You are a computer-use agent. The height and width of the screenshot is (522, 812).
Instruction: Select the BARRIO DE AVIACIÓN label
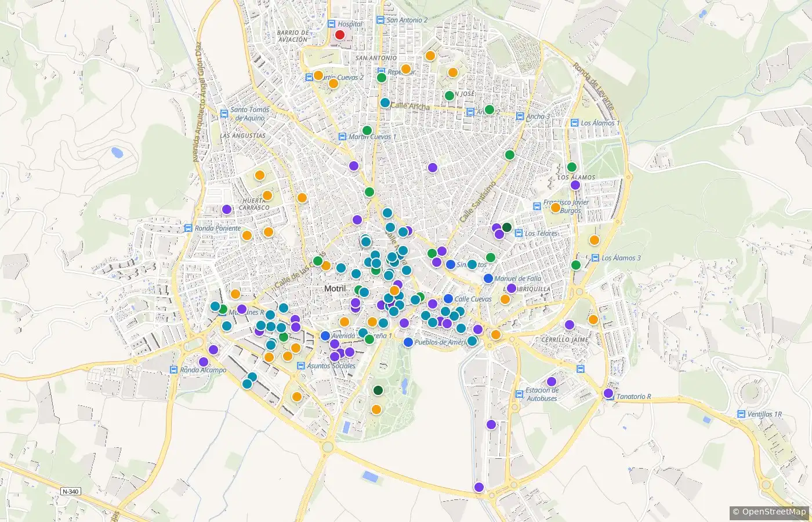tap(293, 36)
